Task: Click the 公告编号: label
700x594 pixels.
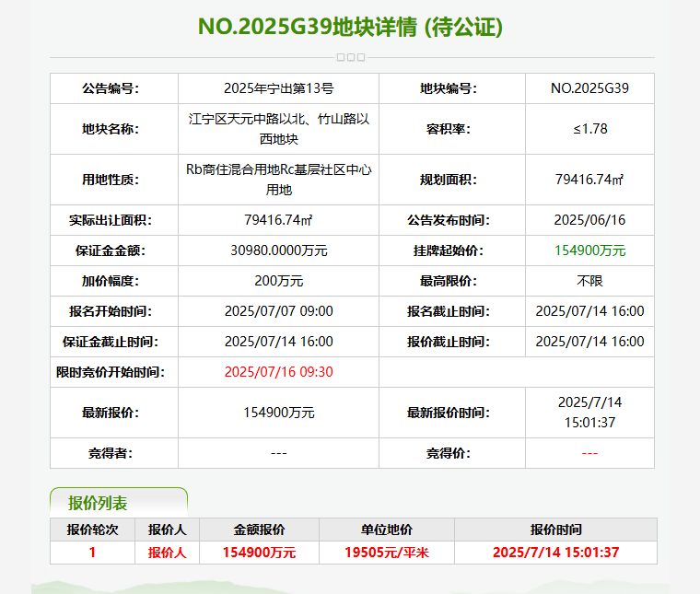Action: (111, 88)
